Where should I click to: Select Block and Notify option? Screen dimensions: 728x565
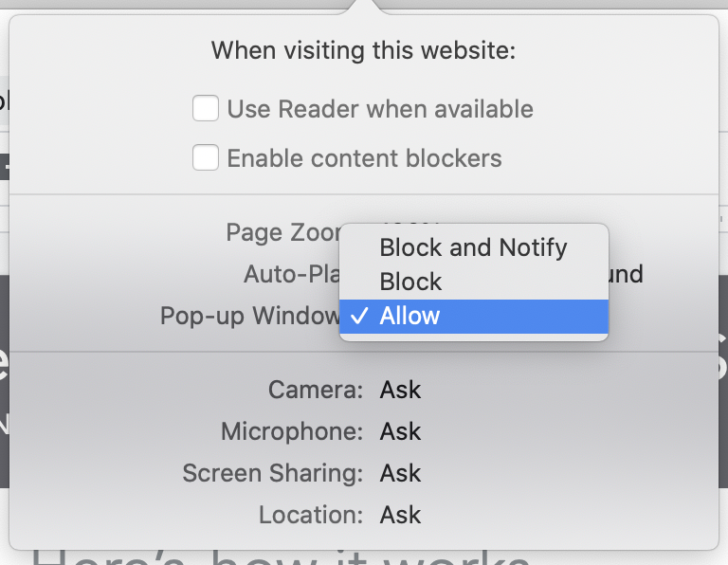coord(473,248)
